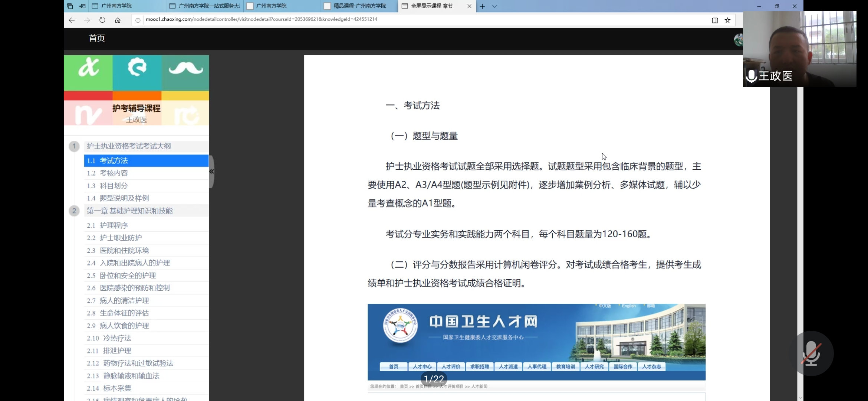Click the site info icon in address bar
This screenshot has width=868, height=401.
(x=138, y=20)
